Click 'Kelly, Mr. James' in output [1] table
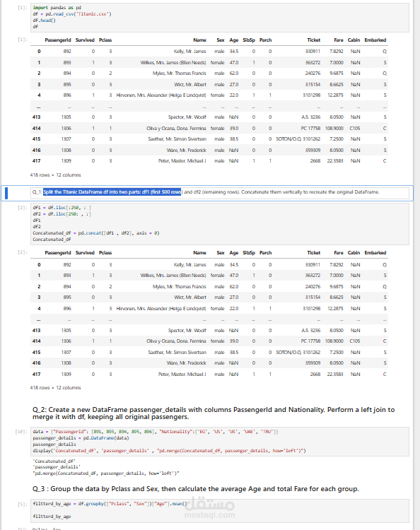The height and width of the screenshot is (530, 420). (189, 52)
